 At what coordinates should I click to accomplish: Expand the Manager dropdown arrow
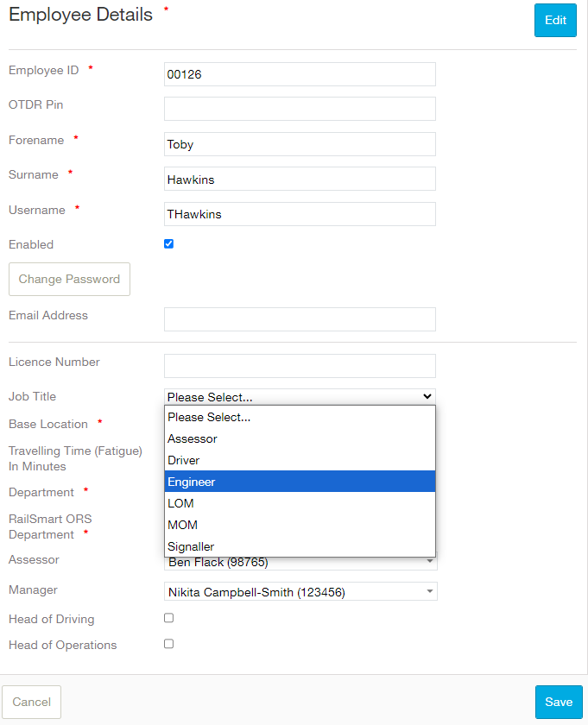point(430,591)
